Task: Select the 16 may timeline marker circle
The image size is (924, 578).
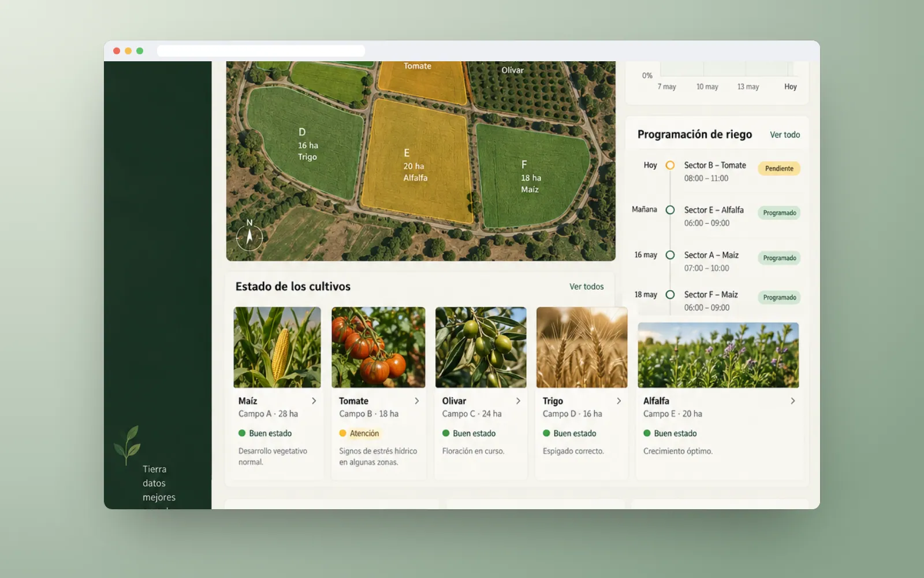Action: (670, 255)
